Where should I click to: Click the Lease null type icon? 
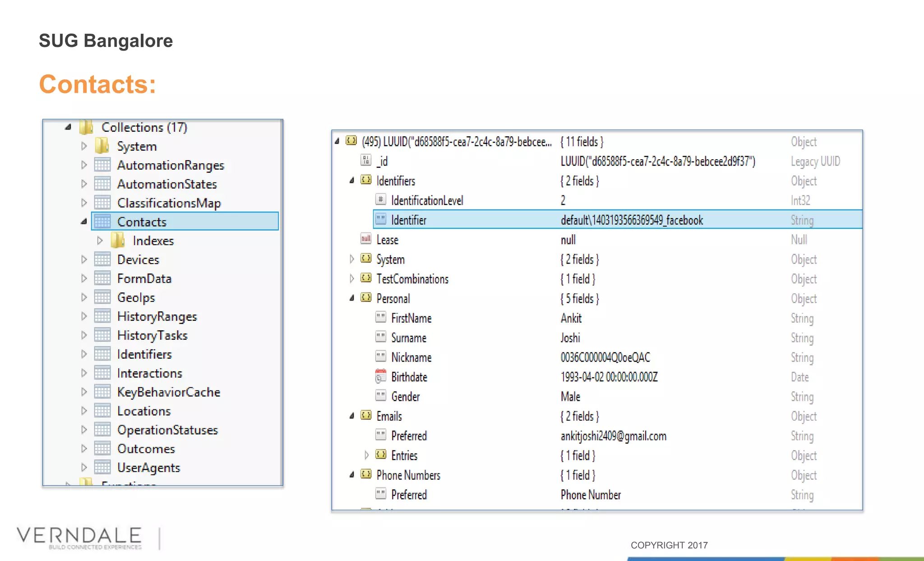tap(366, 239)
